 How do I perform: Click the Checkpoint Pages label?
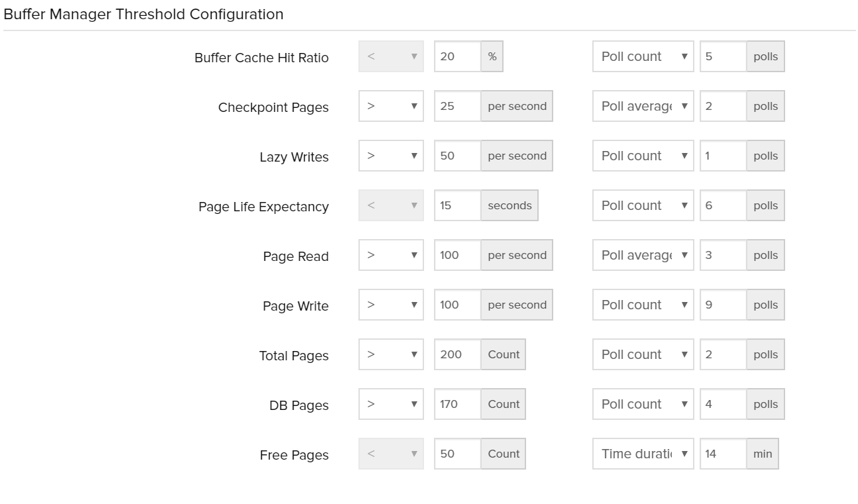point(274,107)
